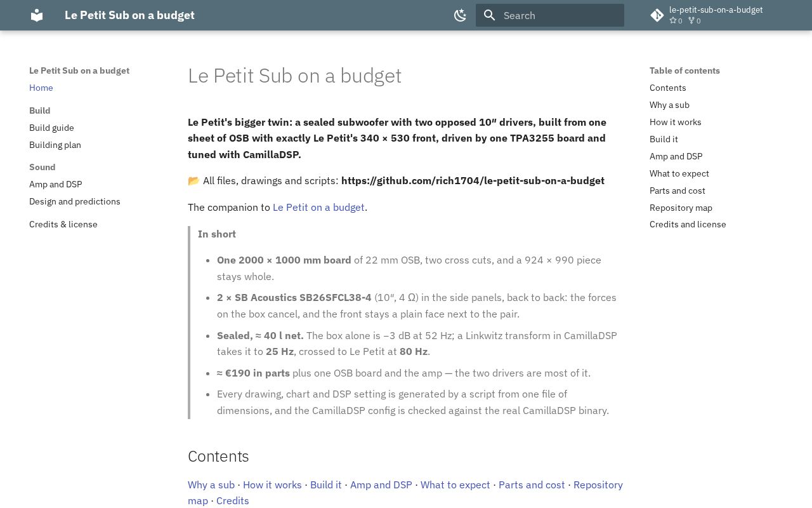Jump to Why a sub in table of contents

[x=669, y=105]
